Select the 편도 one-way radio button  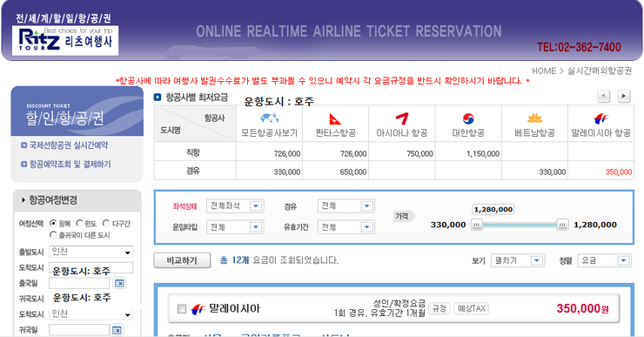[79, 223]
